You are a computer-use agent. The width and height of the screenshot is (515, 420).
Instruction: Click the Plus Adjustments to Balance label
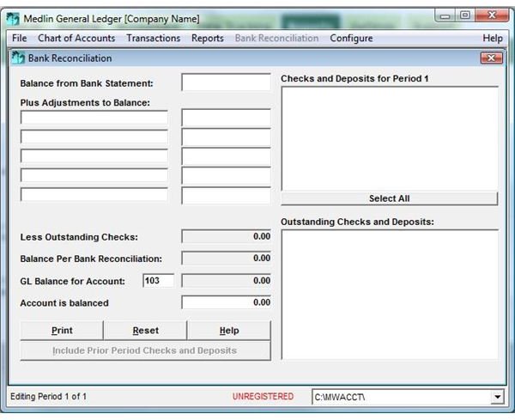pos(85,103)
